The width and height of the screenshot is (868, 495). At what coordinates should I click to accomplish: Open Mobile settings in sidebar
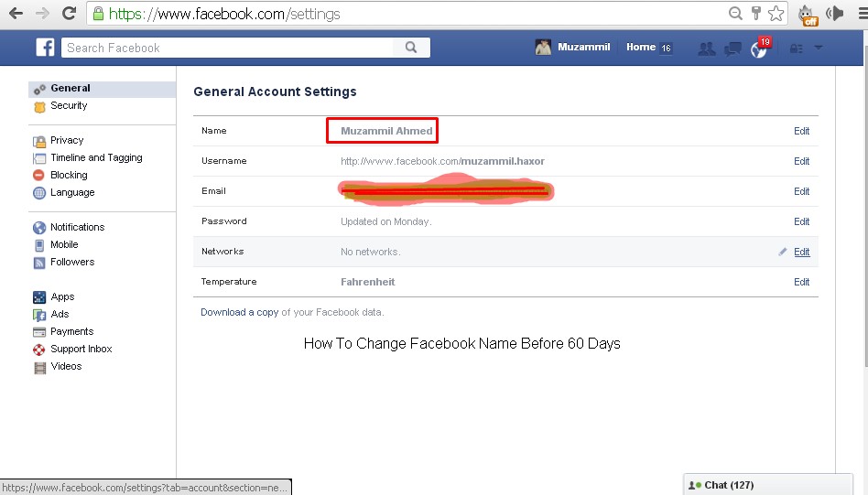pos(64,244)
